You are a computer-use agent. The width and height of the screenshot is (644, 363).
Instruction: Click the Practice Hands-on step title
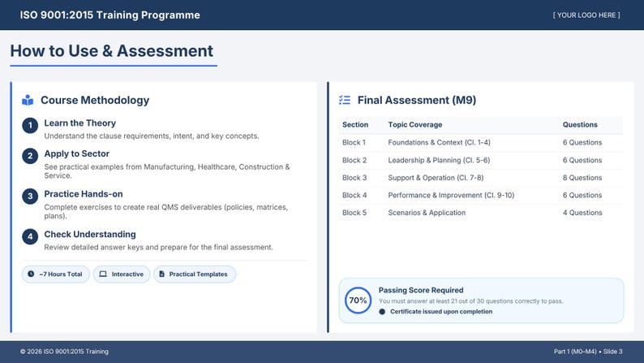click(x=84, y=194)
